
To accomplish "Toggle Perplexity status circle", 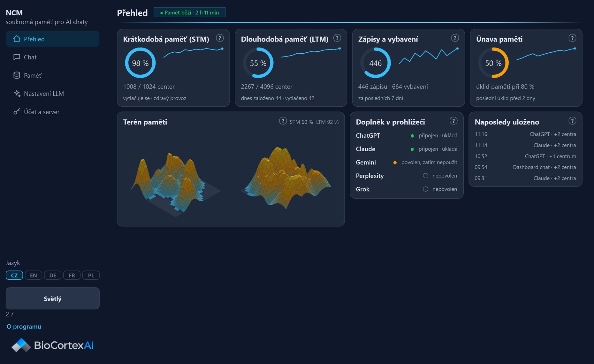I will pyautogui.click(x=425, y=176).
